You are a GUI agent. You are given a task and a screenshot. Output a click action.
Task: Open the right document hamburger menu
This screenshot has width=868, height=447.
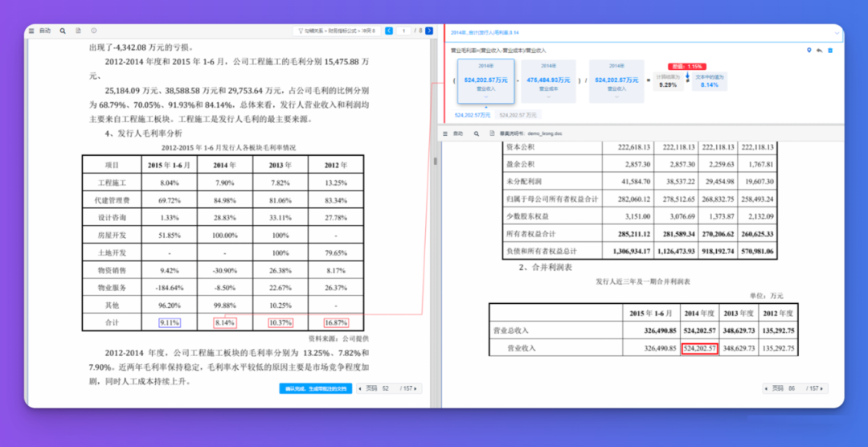pos(445,133)
